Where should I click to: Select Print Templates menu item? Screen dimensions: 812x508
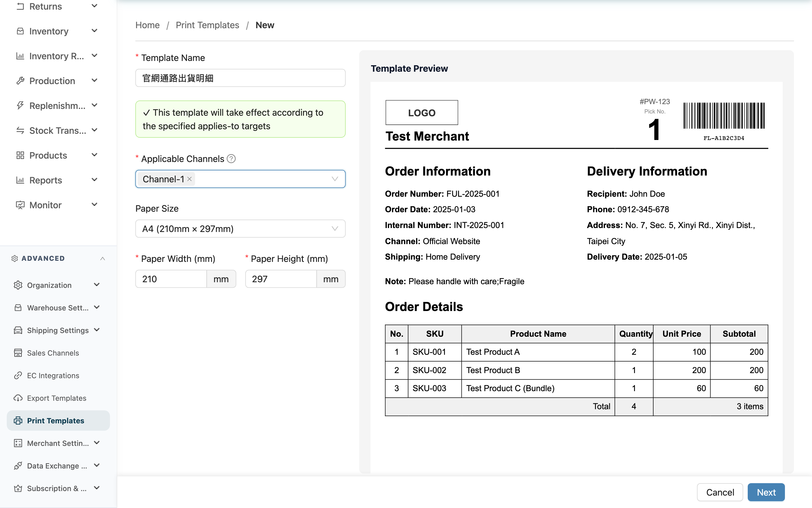point(58,421)
